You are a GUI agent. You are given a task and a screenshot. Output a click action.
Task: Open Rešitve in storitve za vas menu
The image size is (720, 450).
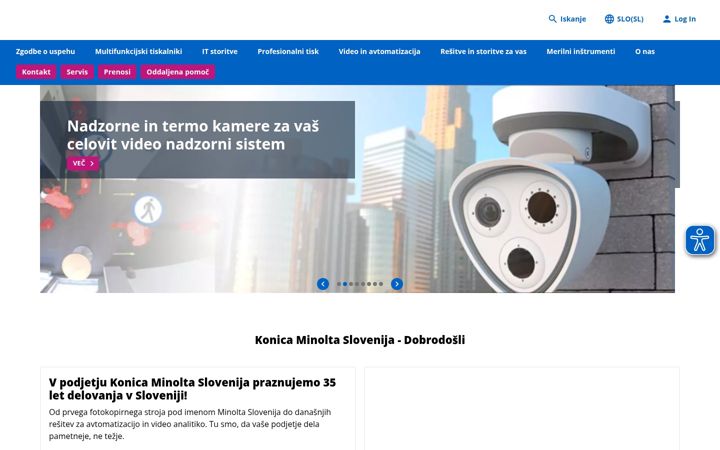[x=484, y=51]
